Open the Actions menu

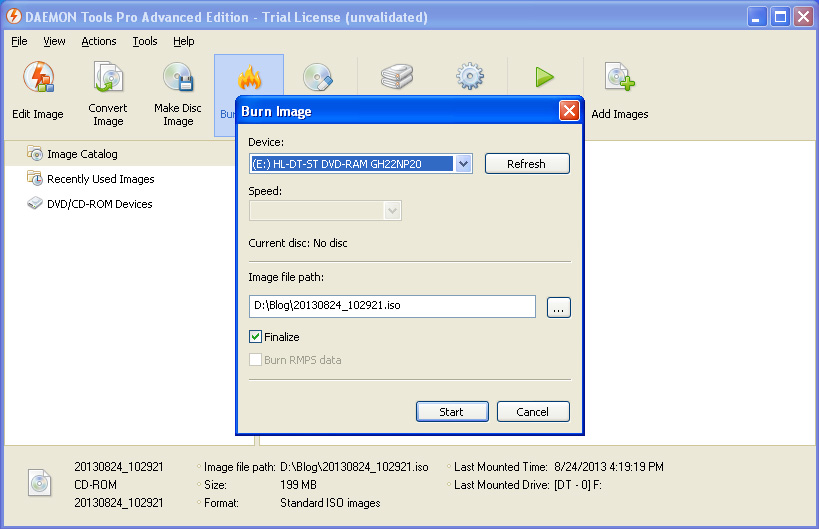tap(99, 41)
